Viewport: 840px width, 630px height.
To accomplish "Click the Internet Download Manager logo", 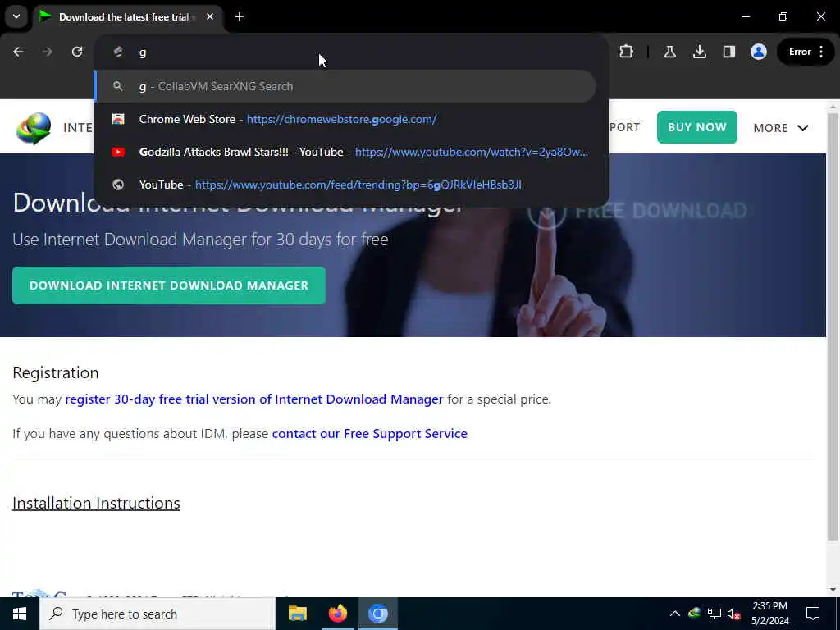I will (x=34, y=128).
